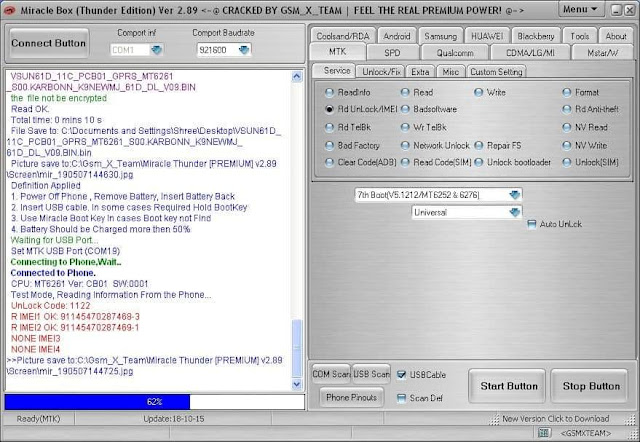Open the Tools tab

(580, 36)
